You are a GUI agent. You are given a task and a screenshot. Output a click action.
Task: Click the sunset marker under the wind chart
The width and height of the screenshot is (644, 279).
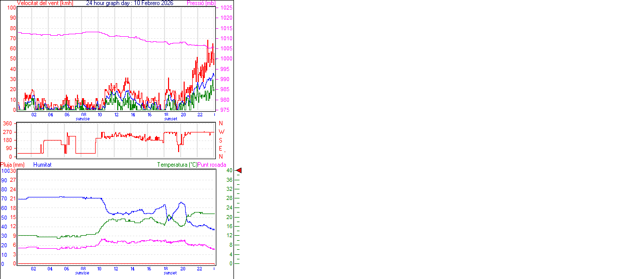pyautogui.click(x=170, y=119)
